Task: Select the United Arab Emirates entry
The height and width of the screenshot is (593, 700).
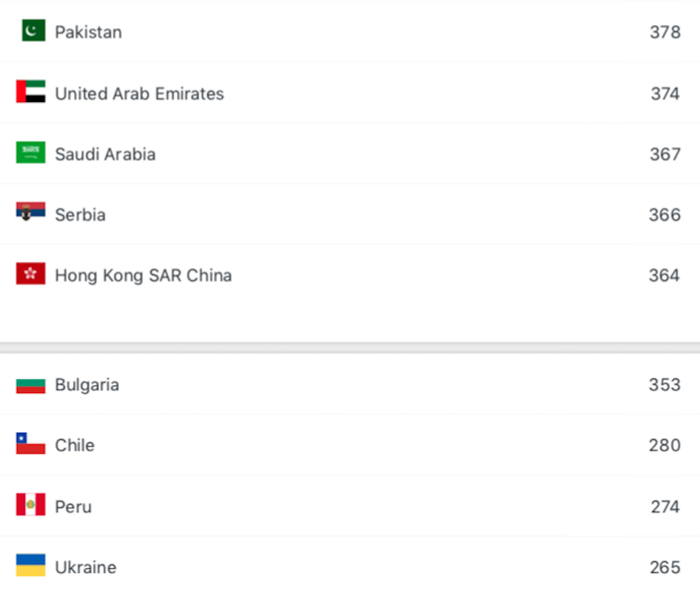Action: pyautogui.click(x=138, y=92)
